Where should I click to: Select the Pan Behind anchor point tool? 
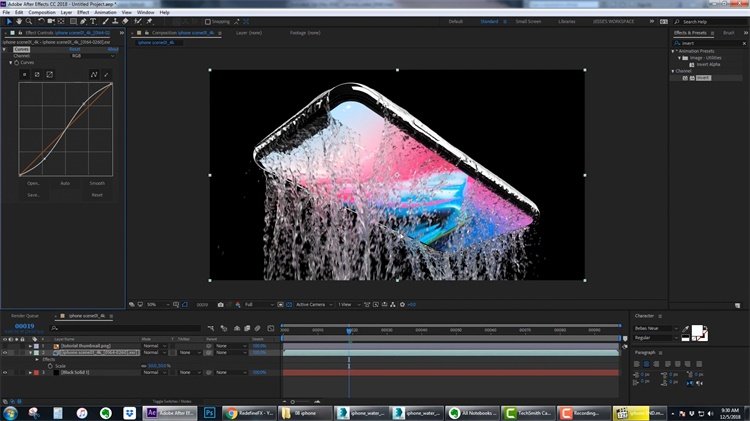(61, 22)
